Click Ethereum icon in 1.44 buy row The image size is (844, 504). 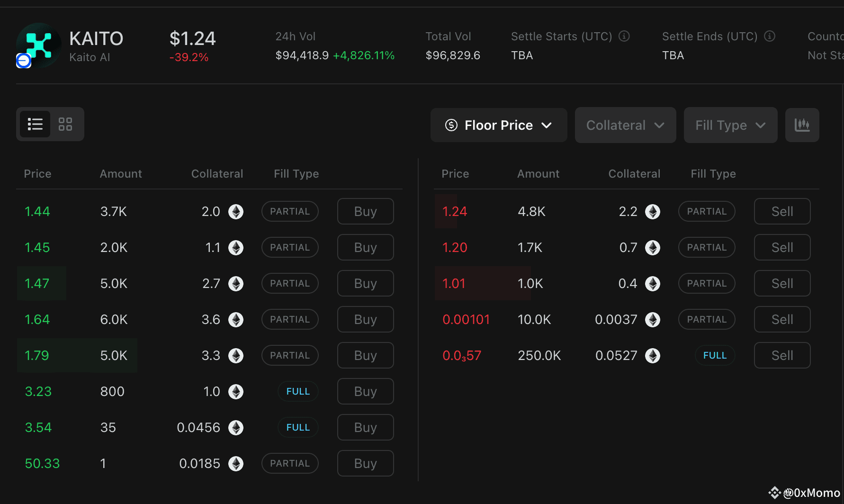(236, 212)
